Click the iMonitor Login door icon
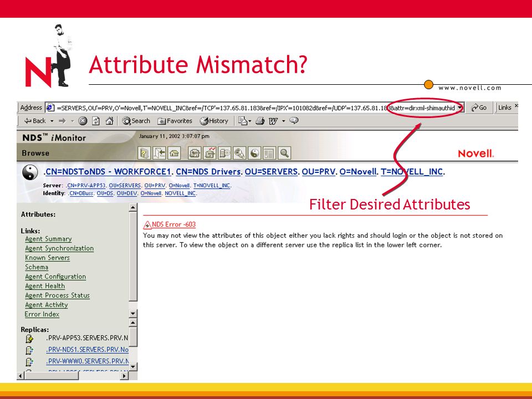Viewport: 532px width, 399px height. tap(159, 154)
